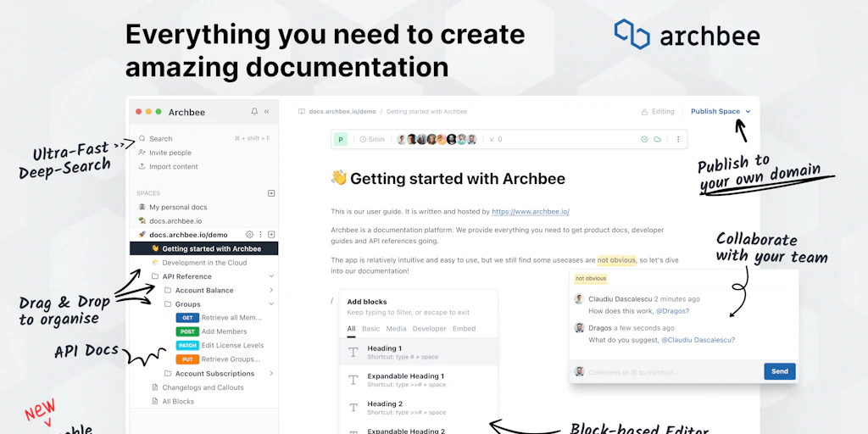Open the notifications bell in Archbee sidebar

click(254, 112)
